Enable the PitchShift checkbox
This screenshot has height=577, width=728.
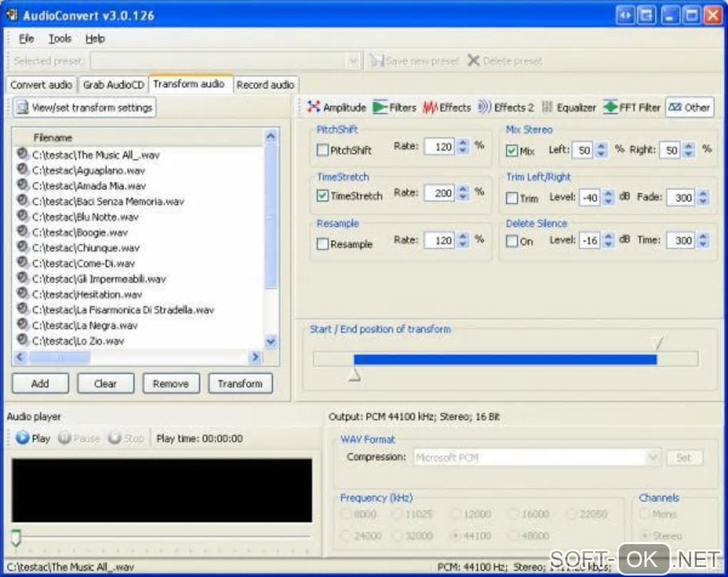[x=322, y=150]
